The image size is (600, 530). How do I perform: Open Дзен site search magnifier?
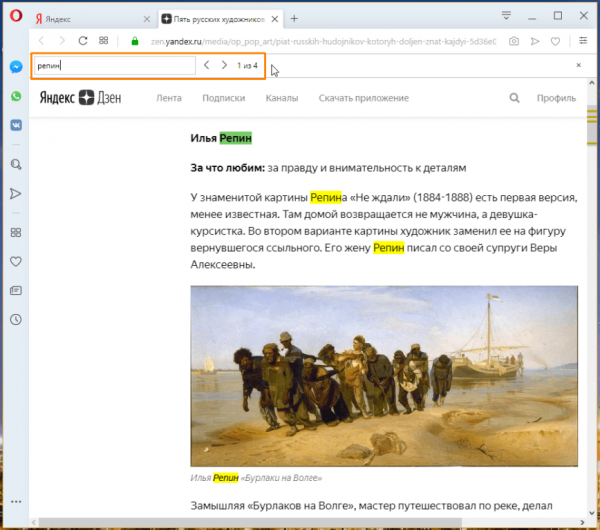point(514,98)
